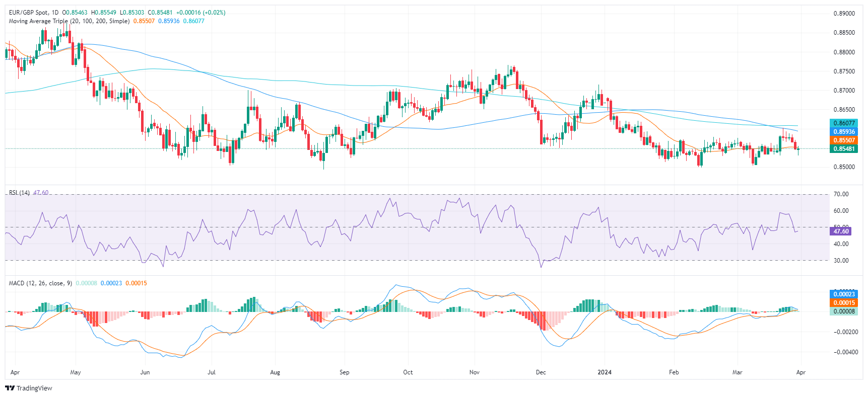
Task: Click the teal 0.86077 price axis tag
Action: [843, 123]
